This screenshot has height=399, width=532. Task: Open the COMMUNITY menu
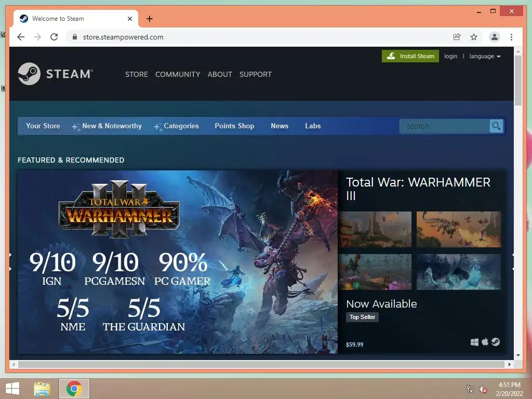[x=178, y=74]
